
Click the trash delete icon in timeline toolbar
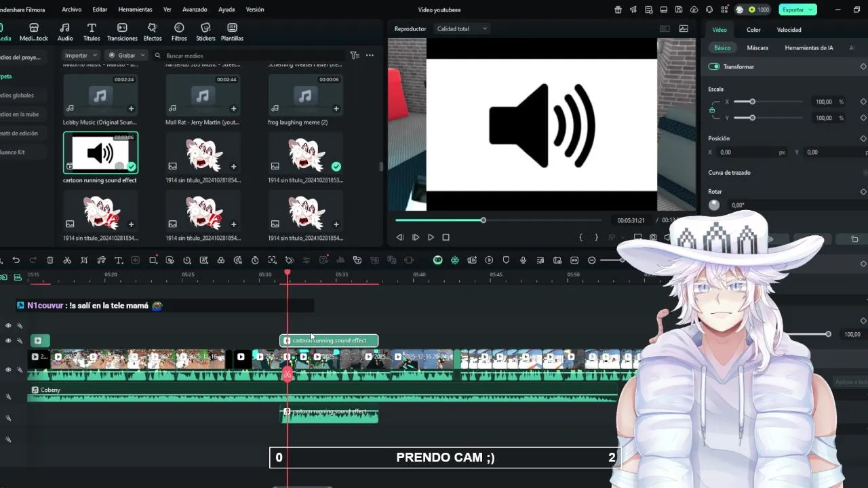pos(50,260)
